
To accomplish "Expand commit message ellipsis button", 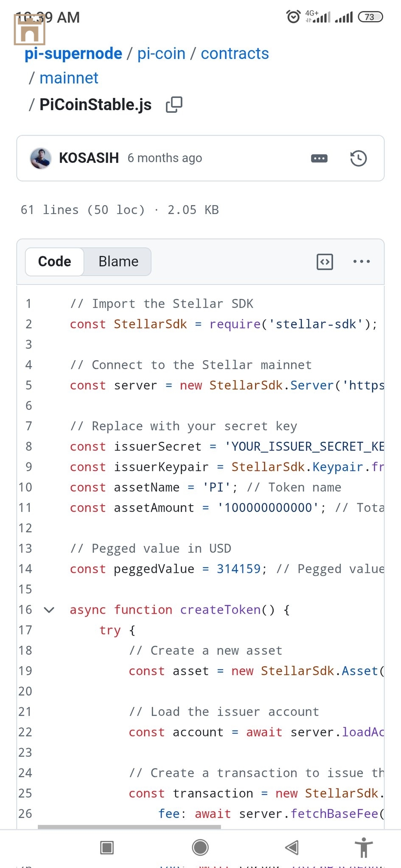I will [319, 159].
